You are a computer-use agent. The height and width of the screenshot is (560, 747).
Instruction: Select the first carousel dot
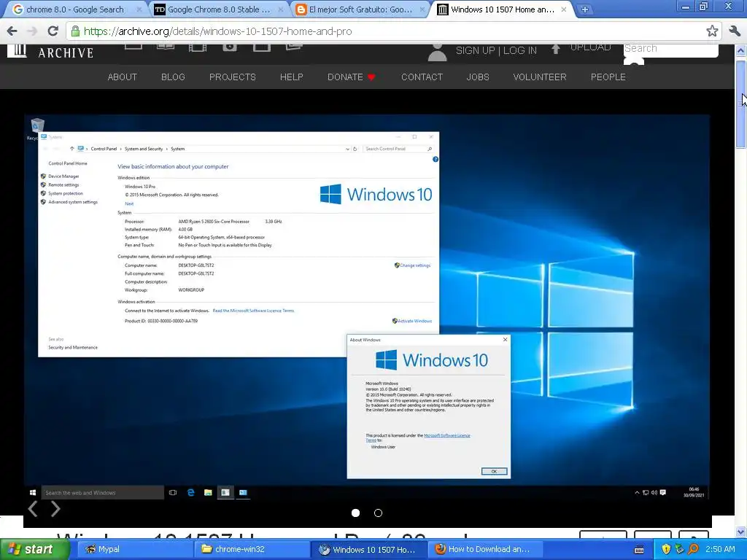(x=355, y=513)
